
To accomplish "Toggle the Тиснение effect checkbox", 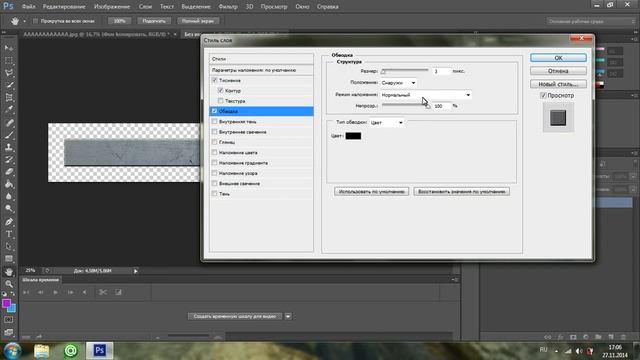I will click(215, 80).
